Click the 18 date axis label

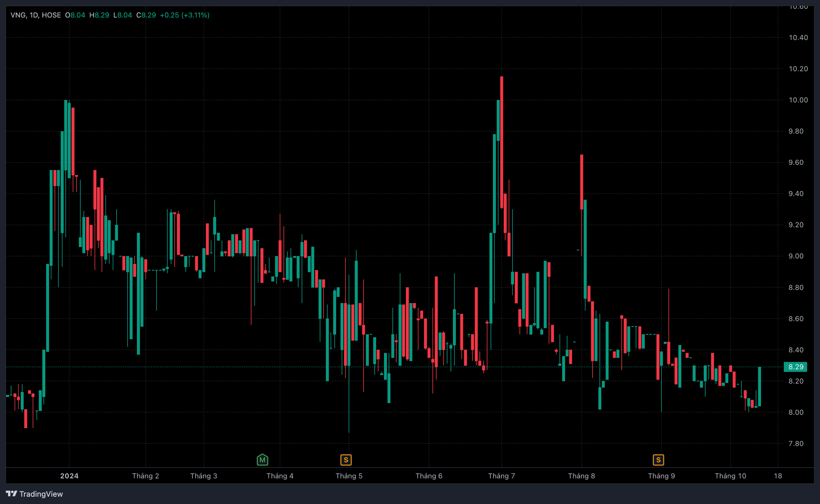(x=778, y=476)
